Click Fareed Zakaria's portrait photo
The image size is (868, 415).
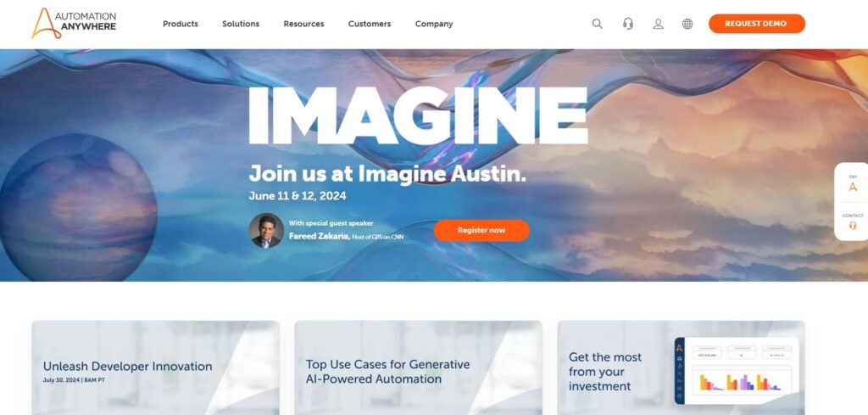[266, 231]
